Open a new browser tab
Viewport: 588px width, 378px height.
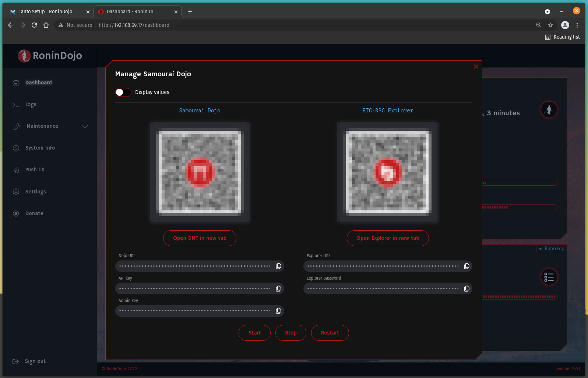(190, 12)
